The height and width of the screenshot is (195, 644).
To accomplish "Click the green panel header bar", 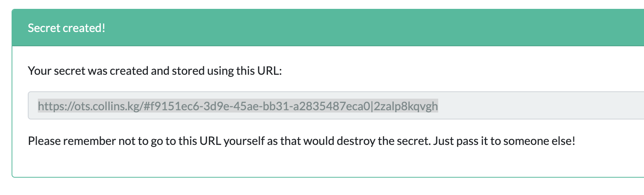I will click(328, 28).
